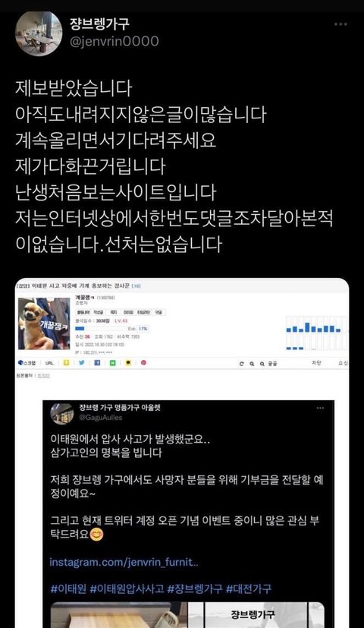
Task: Click the Pinterest share icon
Action: [143, 363]
